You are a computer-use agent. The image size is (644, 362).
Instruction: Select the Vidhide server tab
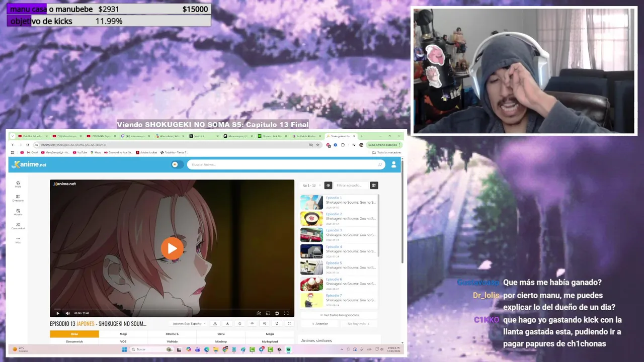[172, 341]
